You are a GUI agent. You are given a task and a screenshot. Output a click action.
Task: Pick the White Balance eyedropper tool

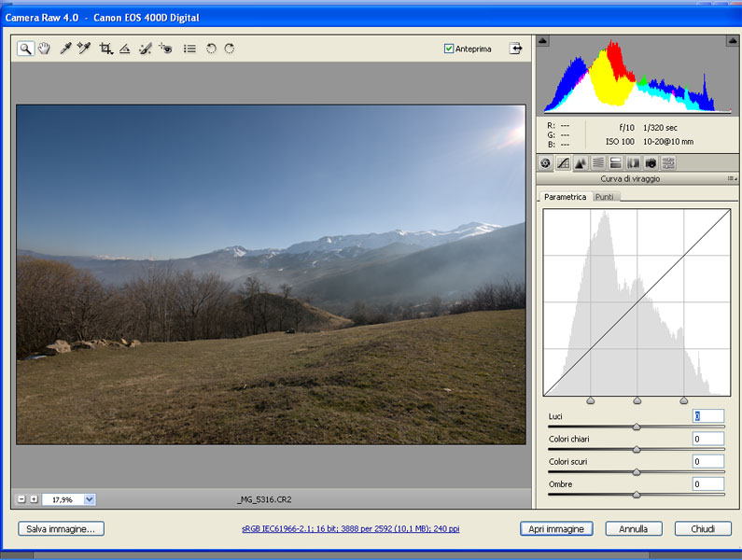(65, 49)
